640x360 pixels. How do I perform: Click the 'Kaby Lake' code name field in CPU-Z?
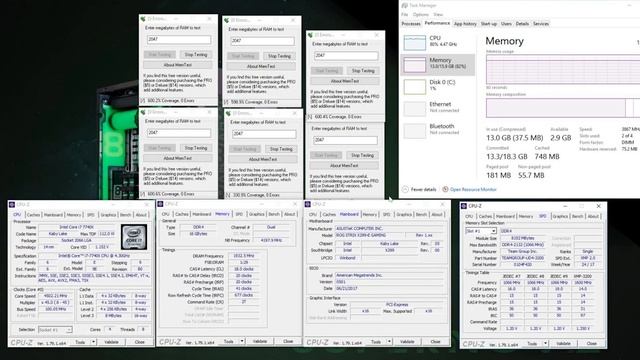[x=58, y=234]
